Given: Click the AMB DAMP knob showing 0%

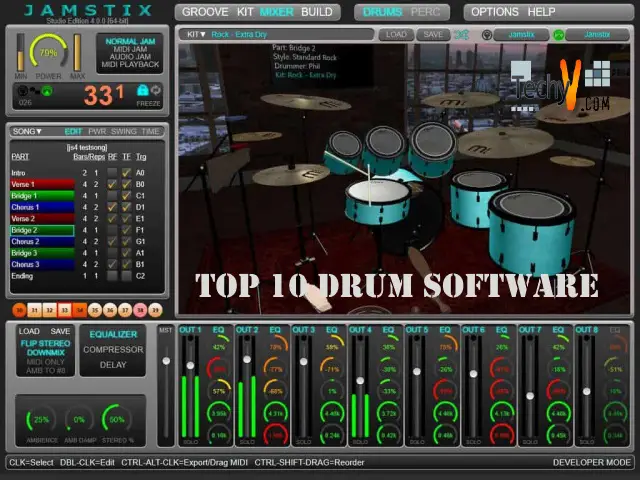Looking at the screenshot, I should click(79, 420).
